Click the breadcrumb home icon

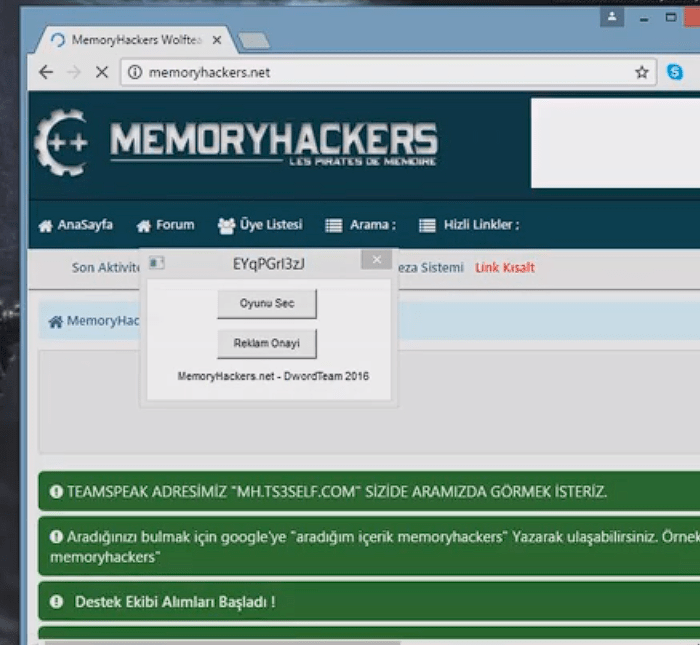point(55,321)
